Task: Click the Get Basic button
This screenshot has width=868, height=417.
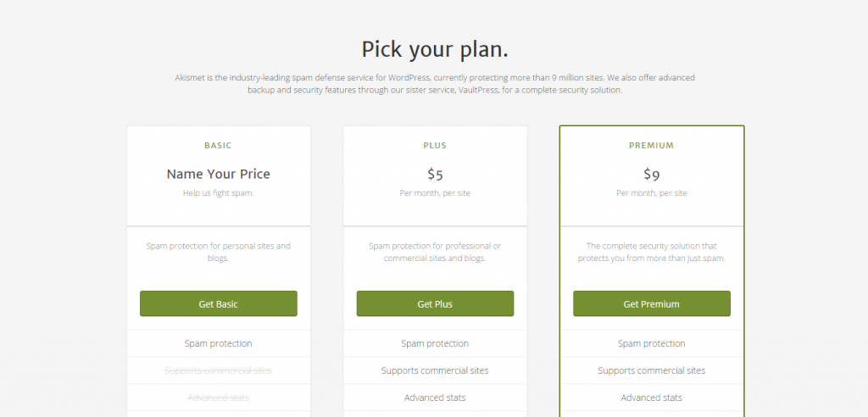Action: (x=218, y=303)
